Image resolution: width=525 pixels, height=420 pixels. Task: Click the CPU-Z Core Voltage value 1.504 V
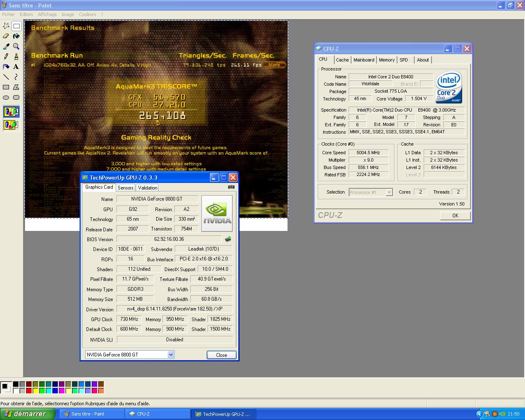(419, 98)
